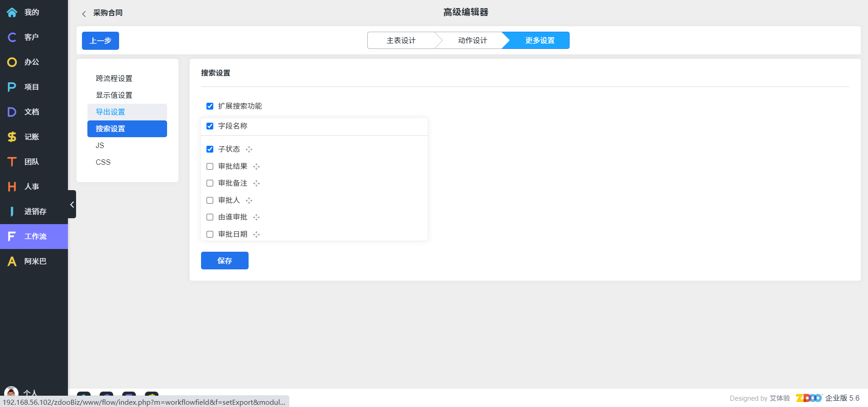This screenshot has height=407, width=868.
Task: Switch to the 主表设计 step tab
Action: click(401, 40)
